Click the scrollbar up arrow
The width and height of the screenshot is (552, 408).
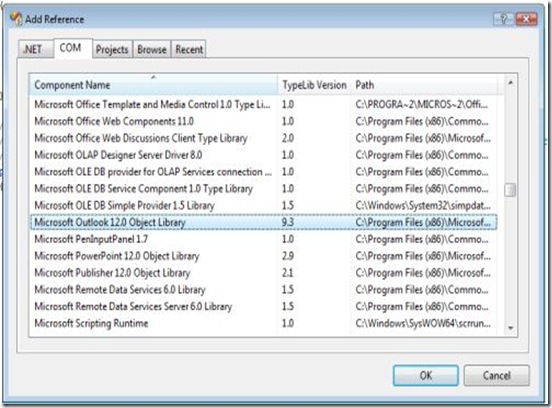click(510, 83)
